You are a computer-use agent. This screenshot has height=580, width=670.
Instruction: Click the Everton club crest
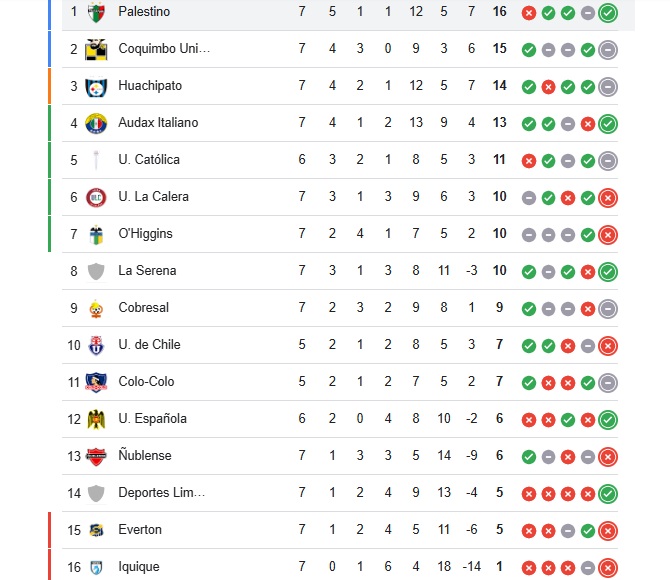96,530
